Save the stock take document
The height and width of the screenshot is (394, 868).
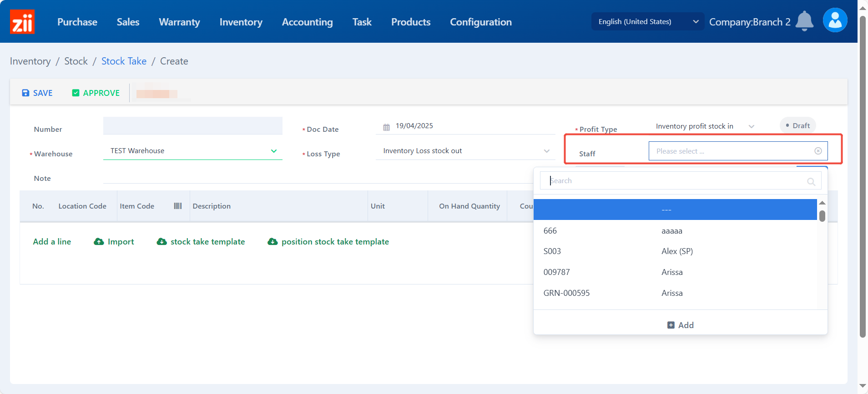click(37, 93)
